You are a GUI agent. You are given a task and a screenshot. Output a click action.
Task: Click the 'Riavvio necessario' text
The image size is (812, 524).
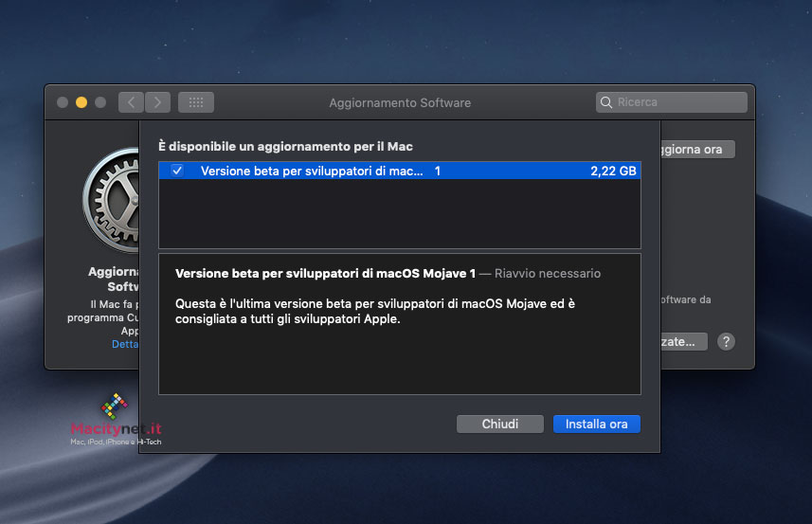coord(548,274)
